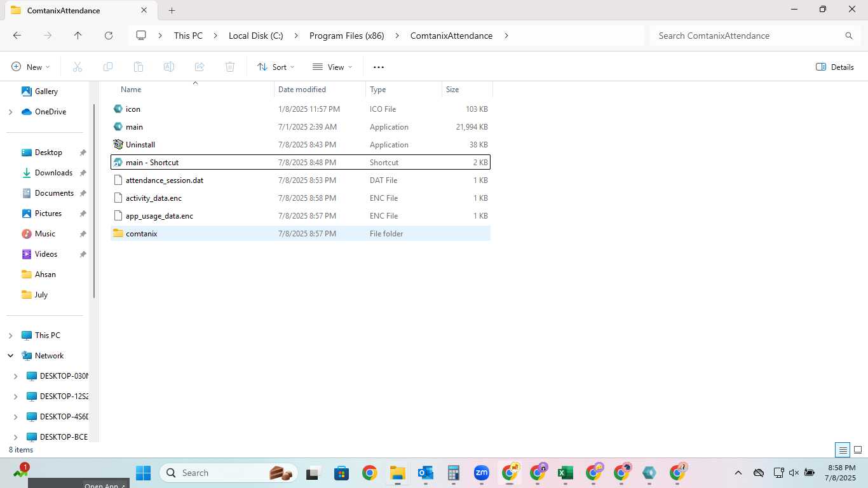The height and width of the screenshot is (488, 868).
Task: Select the Uninstall application file
Action: point(301,145)
